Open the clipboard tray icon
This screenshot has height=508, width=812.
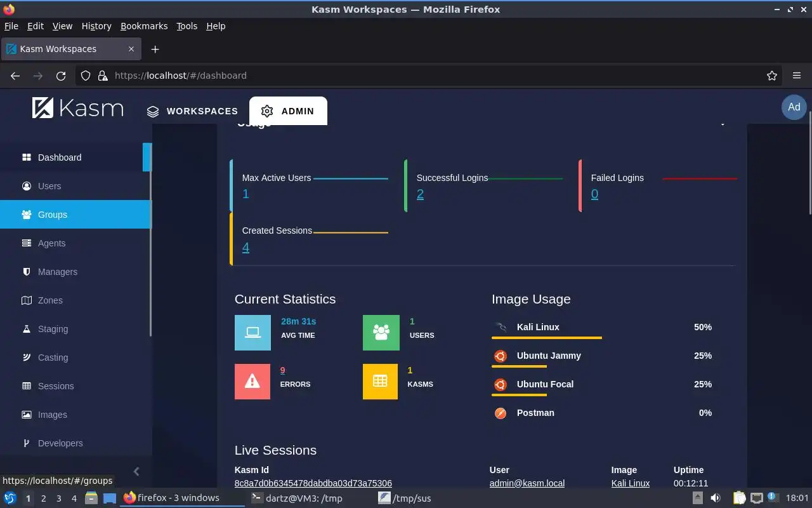coord(740,498)
